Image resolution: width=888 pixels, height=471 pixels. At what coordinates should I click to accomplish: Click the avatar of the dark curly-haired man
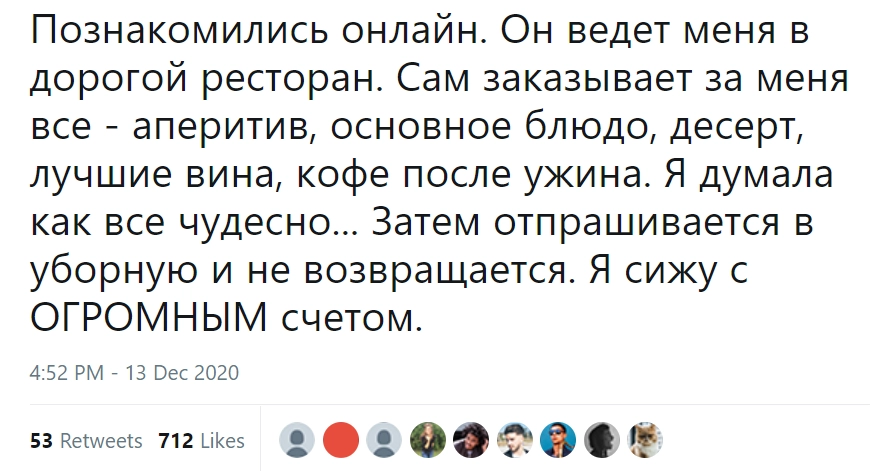(470, 439)
